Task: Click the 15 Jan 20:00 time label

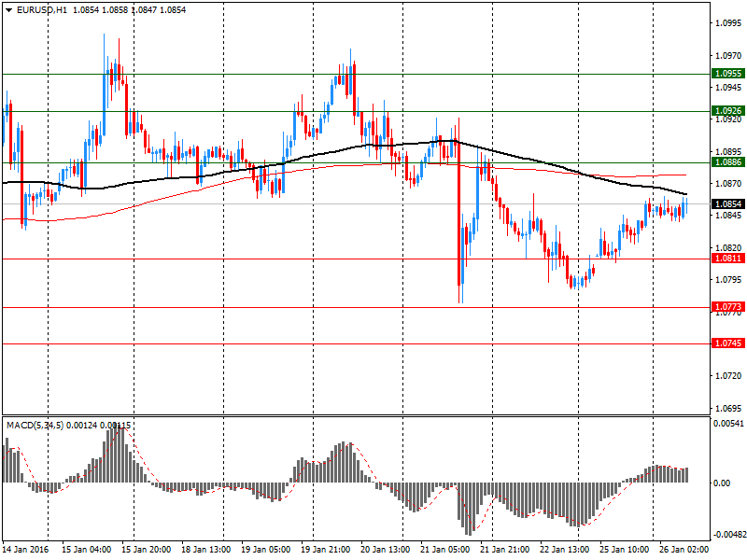Action: click(x=146, y=549)
